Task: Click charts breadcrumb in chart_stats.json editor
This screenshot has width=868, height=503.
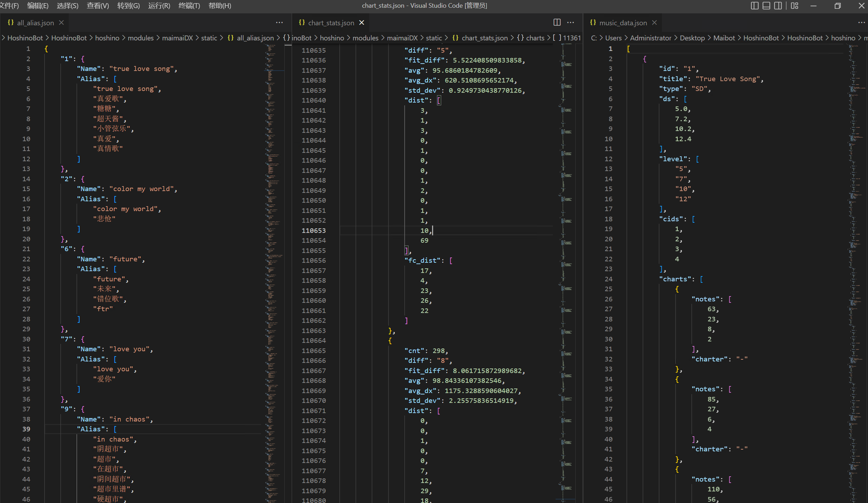Action: 535,38
